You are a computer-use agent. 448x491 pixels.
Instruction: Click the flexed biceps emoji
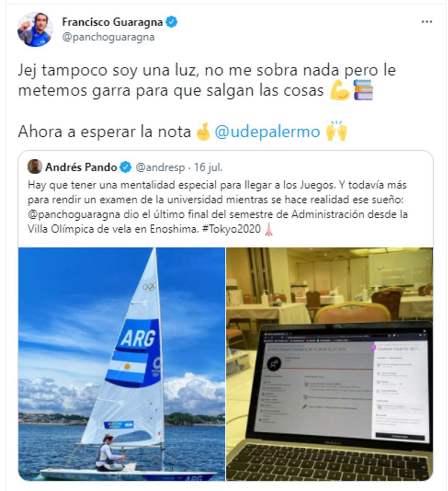point(340,90)
